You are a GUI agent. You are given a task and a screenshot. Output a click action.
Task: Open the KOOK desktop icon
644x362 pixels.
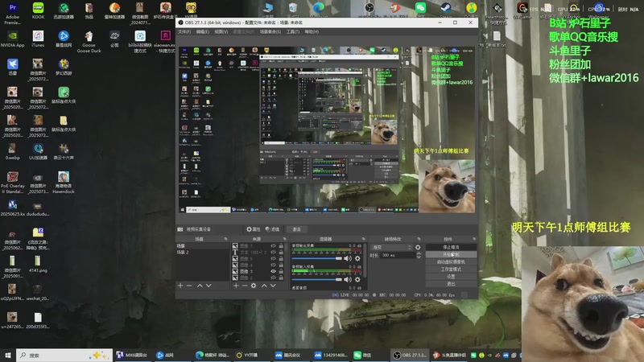coord(38,10)
